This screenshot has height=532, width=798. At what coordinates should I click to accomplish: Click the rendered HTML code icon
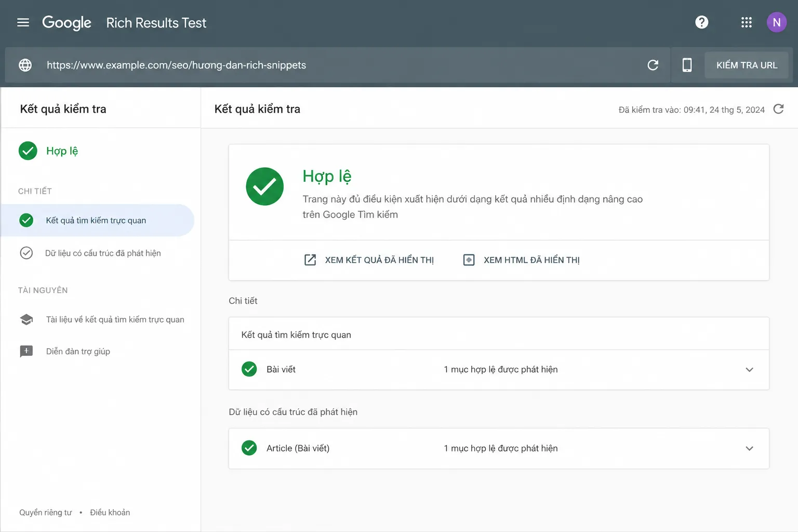[x=469, y=260]
